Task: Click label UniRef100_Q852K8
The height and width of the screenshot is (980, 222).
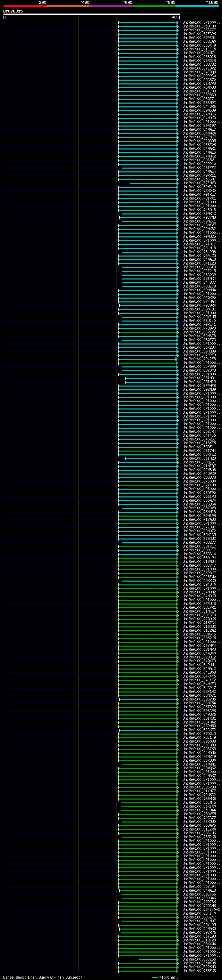Action: (x=199, y=836)
